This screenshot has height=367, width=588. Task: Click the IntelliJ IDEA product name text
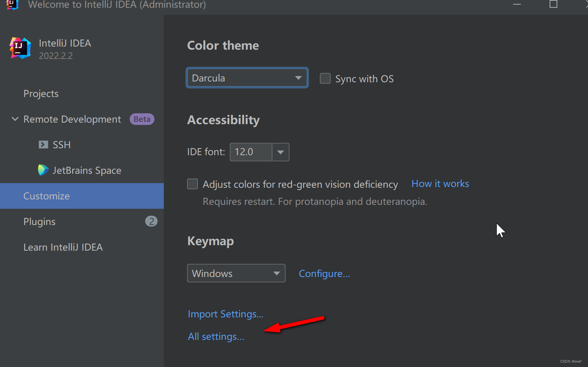pos(65,43)
